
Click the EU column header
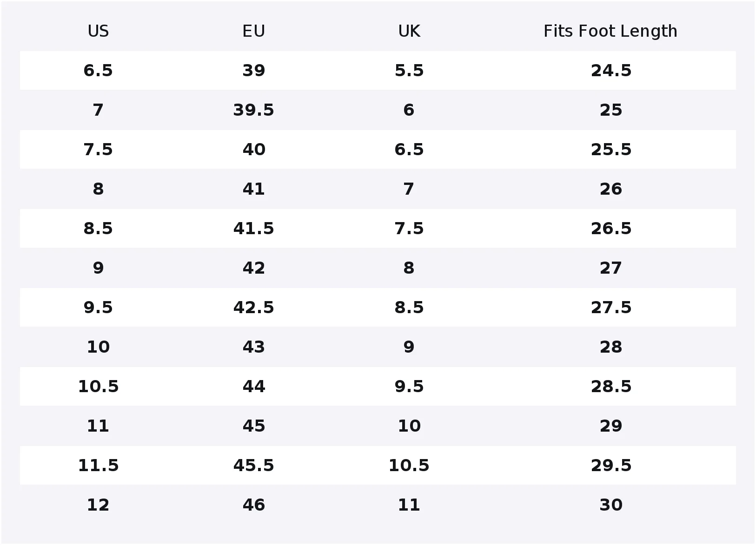click(x=253, y=31)
